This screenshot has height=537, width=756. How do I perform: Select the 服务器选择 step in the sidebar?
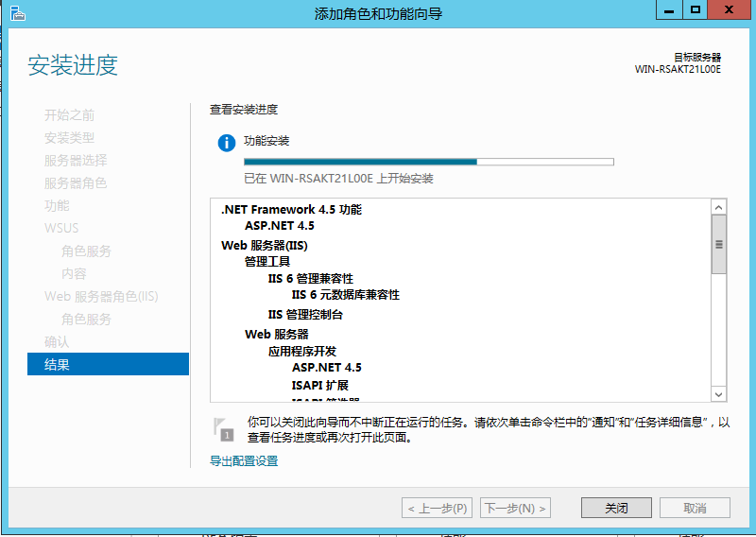click(x=76, y=160)
